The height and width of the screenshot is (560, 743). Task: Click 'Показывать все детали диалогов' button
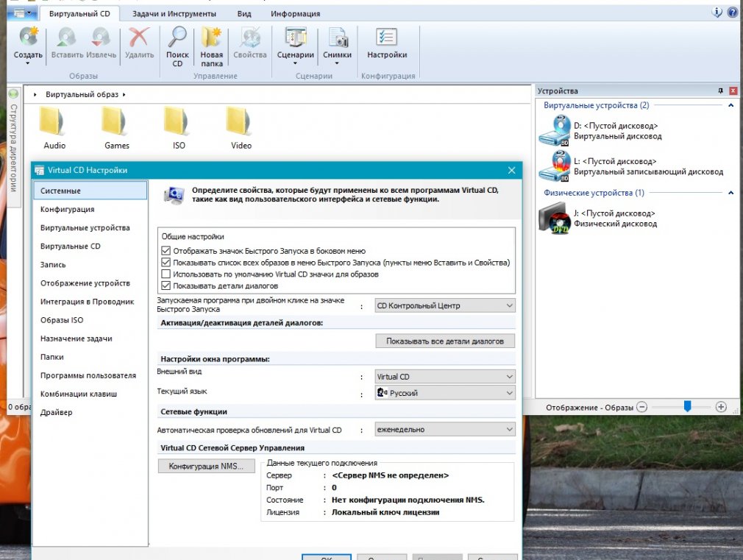coord(445,341)
